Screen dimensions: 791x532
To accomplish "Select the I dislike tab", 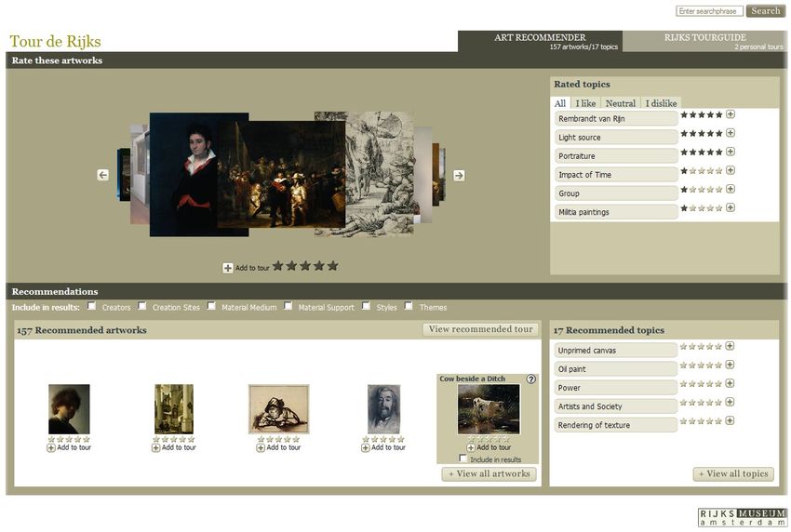I will (662, 103).
